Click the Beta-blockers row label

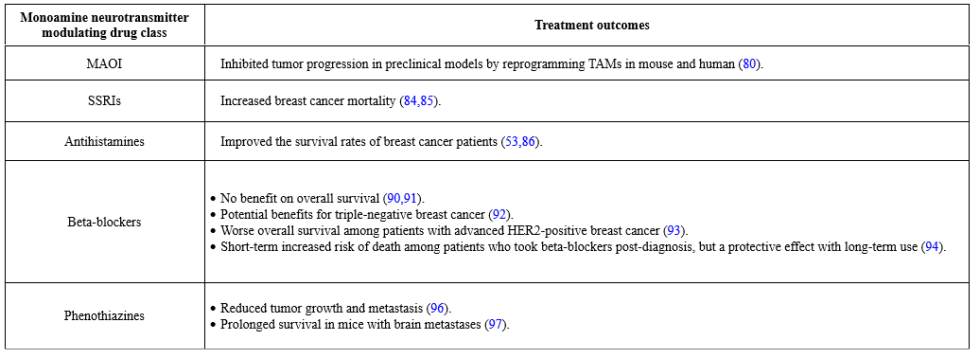pos(104,223)
